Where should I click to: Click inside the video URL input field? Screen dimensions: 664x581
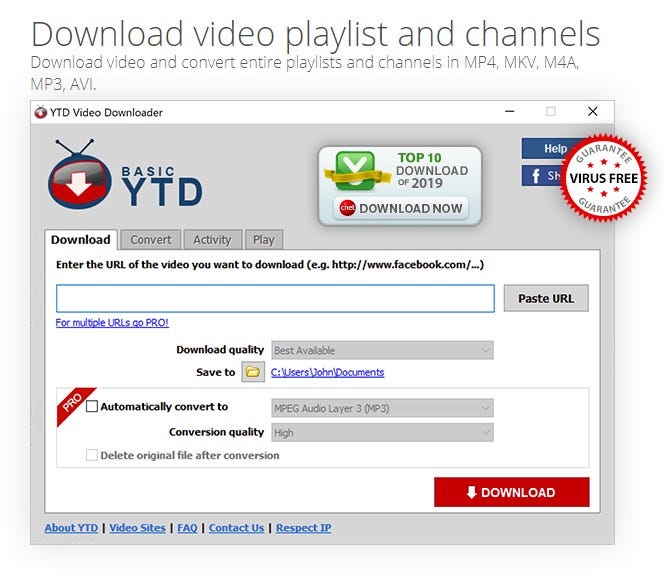(275, 299)
